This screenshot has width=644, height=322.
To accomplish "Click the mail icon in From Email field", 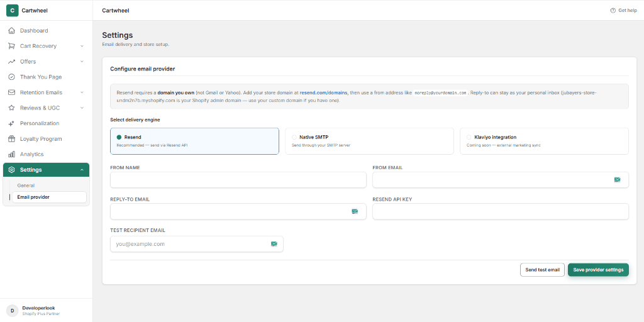I will [617, 179].
